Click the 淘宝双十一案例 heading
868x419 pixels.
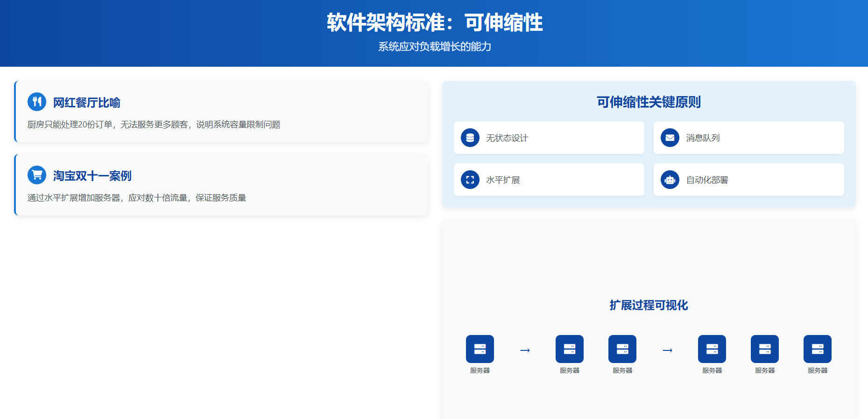(92, 176)
